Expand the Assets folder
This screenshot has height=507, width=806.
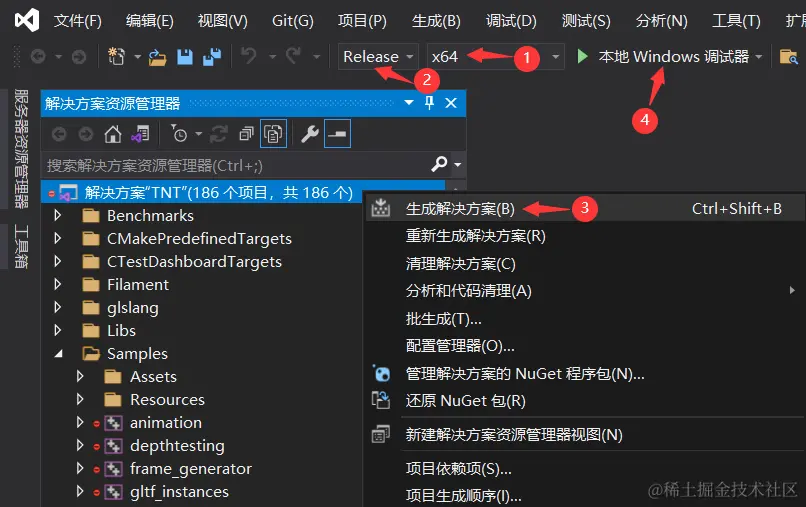pyautogui.click(x=80, y=376)
